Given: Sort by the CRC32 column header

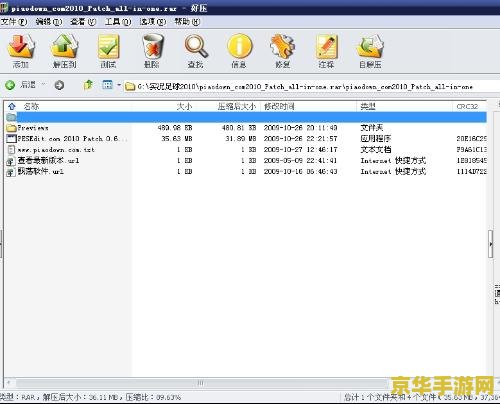Looking at the screenshot, I should point(467,106).
